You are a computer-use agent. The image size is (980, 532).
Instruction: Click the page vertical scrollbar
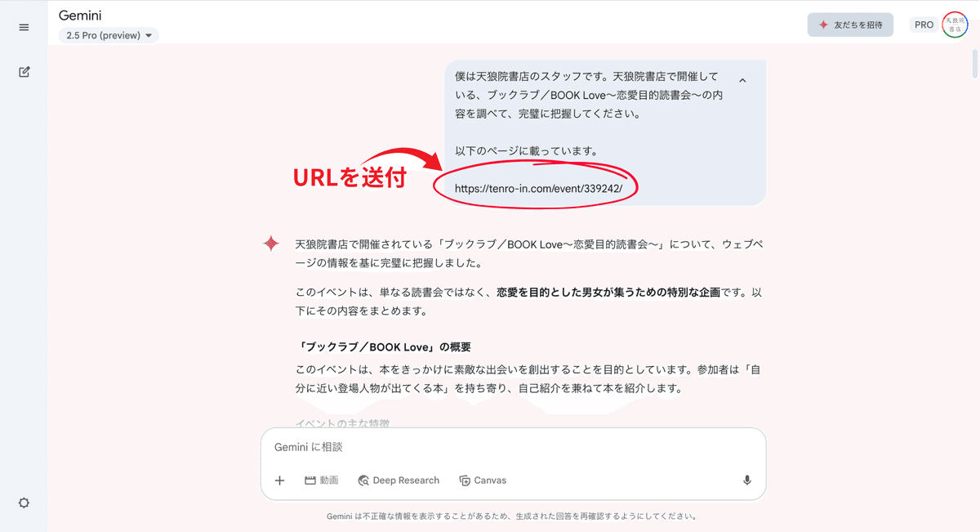point(973,64)
